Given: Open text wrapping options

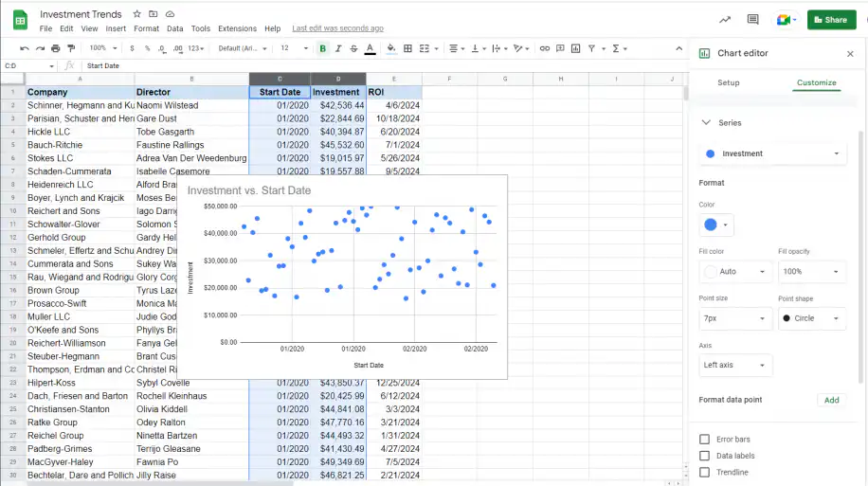Looking at the screenshot, I should 499,48.
